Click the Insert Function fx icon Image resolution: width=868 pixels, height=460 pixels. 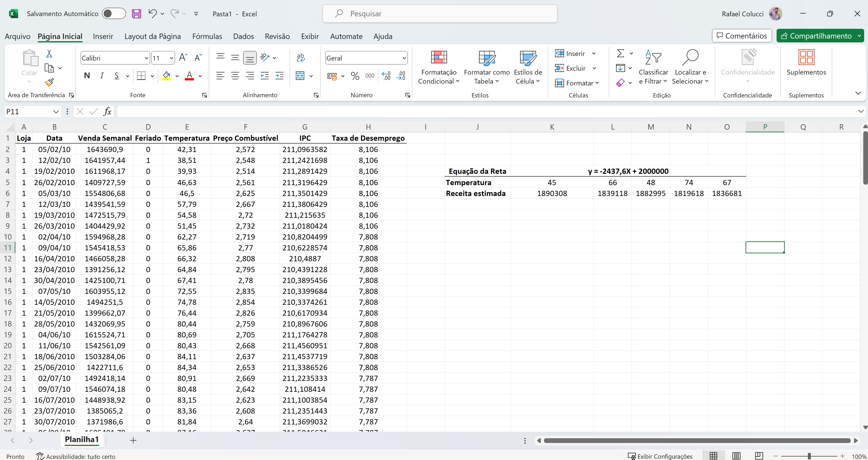pos(107,111)
